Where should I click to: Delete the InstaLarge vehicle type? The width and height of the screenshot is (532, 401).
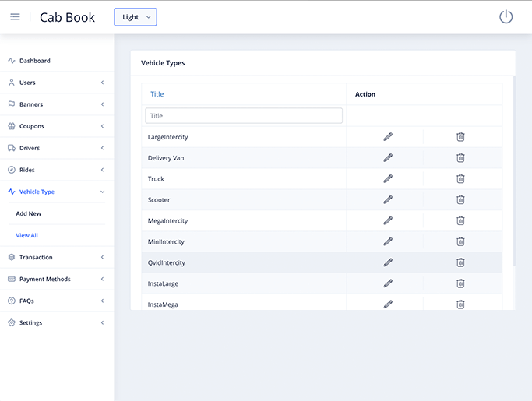460,283
